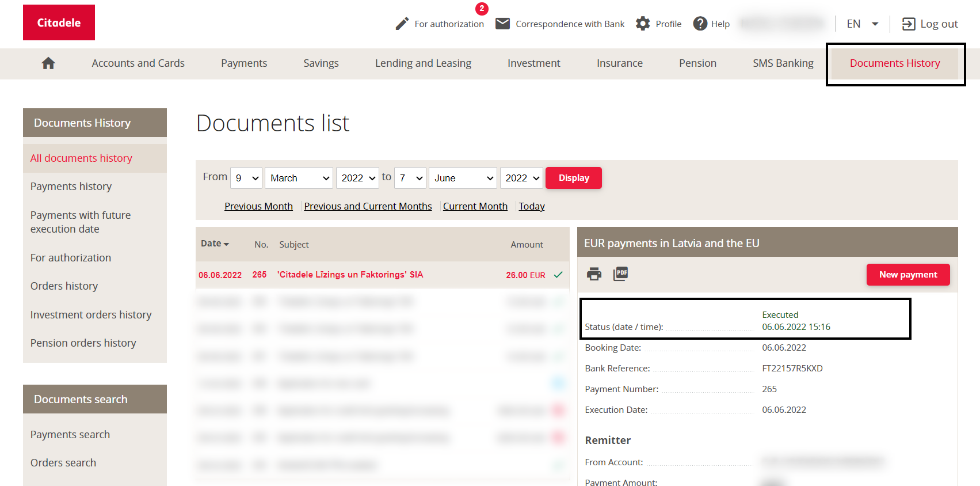Select the Documents History tab
This screenshot has height=486, width=980.
[x=895, y=63]
